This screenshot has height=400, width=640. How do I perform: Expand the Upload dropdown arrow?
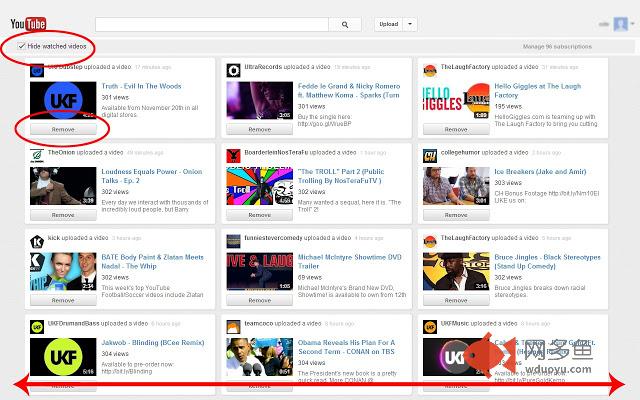tap(410, 24)
